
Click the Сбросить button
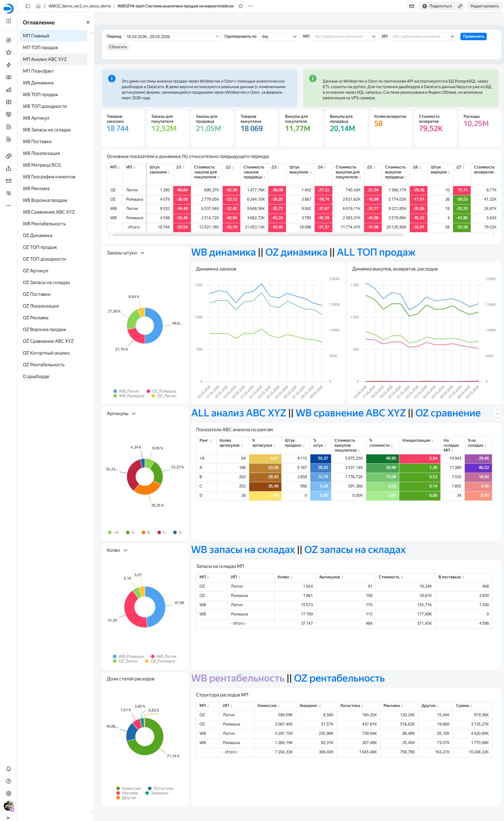[x=118, y=47]
